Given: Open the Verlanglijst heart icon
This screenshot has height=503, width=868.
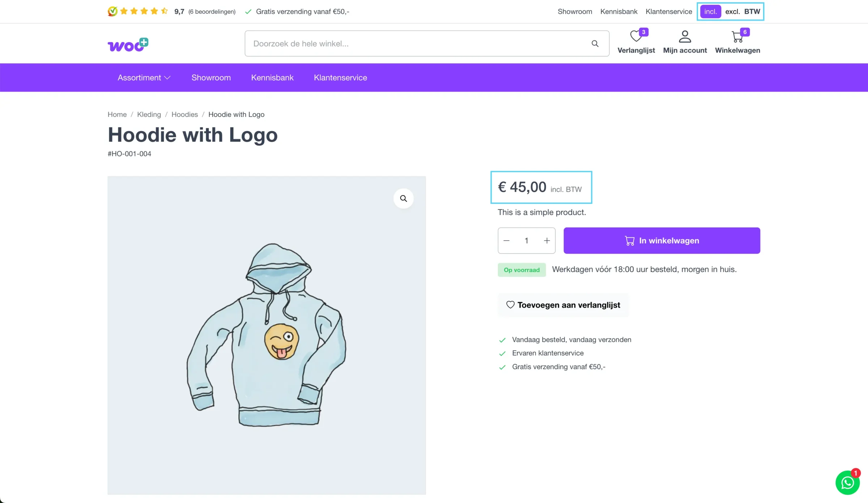Looking at the screenshot, I should pyautogui.click(x=635, y=37).
